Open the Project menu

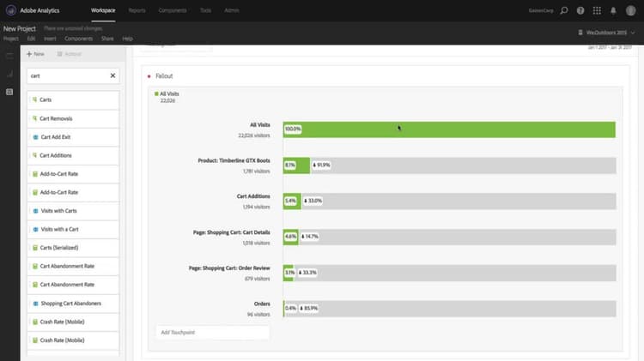[x=11, y=39]
